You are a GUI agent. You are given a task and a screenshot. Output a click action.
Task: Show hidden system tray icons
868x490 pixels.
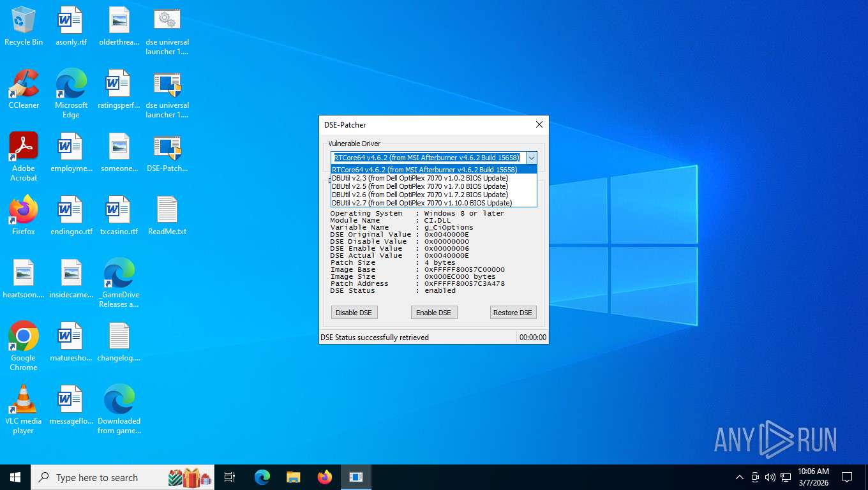[x=740, y=477]
